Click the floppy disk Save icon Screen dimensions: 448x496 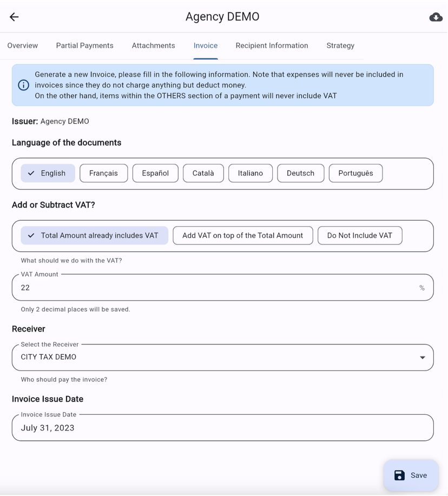click(399, 475)
